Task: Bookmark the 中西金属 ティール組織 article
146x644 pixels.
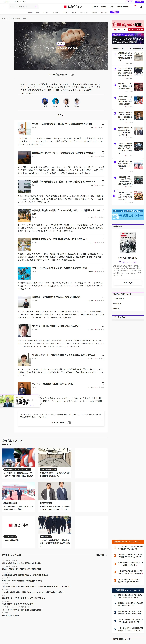Action: [103, 210]
